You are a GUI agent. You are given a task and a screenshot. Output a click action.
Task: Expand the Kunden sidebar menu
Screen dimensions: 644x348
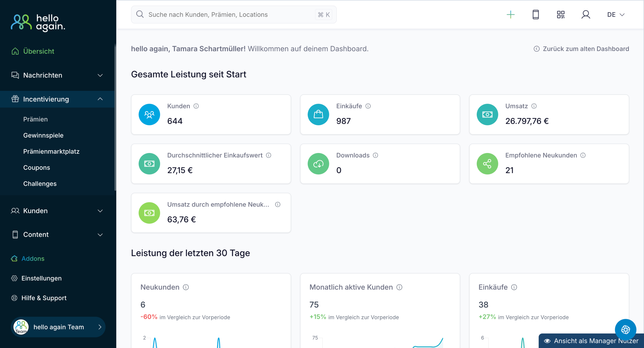(57, 211)
